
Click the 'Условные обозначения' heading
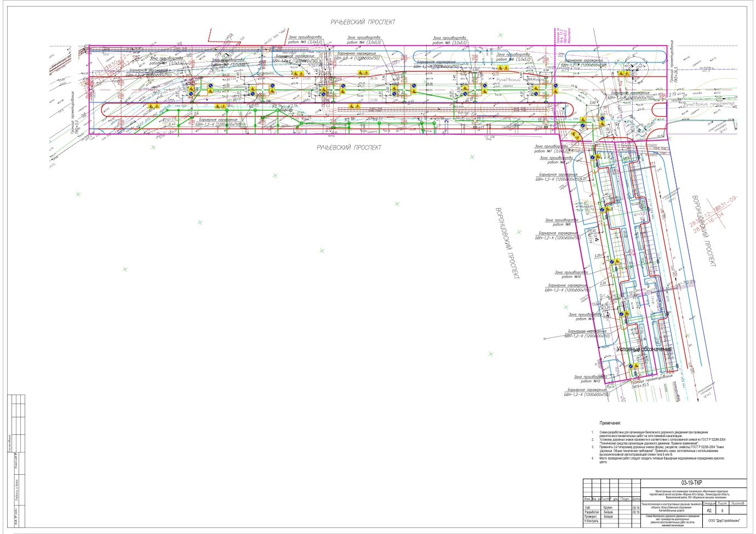click(x=644, y=349)
